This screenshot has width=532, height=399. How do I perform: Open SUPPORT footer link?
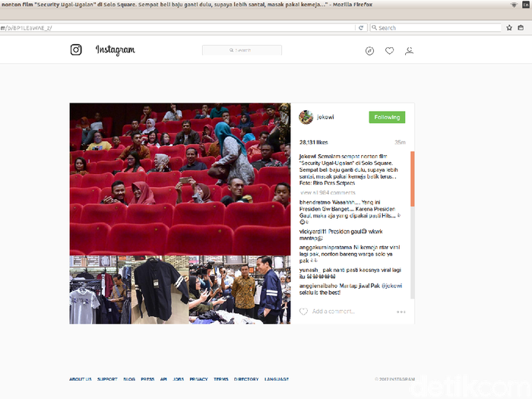(107, 379)
